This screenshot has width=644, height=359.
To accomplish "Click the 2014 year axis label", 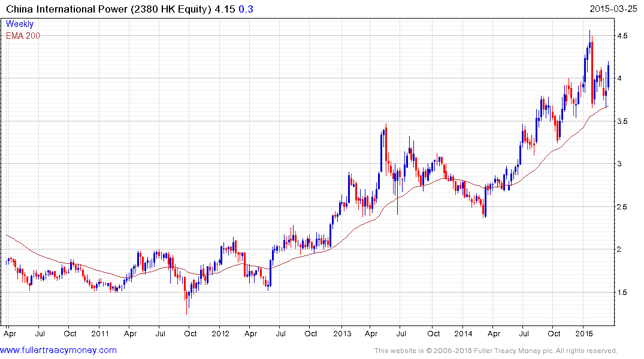I will tap(463, 333).
